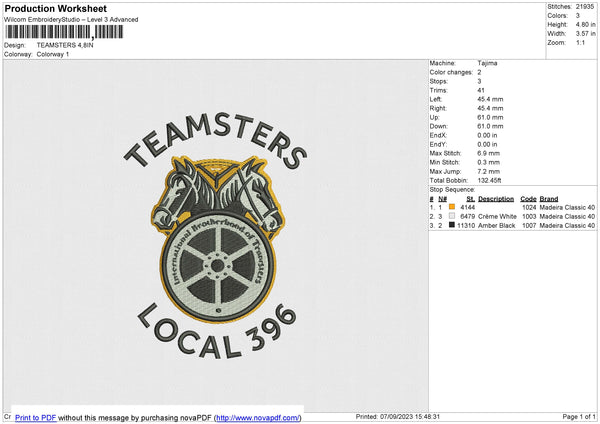Click the stitch count 11310
The image size is (600, 424).
(x=466, y=226)
